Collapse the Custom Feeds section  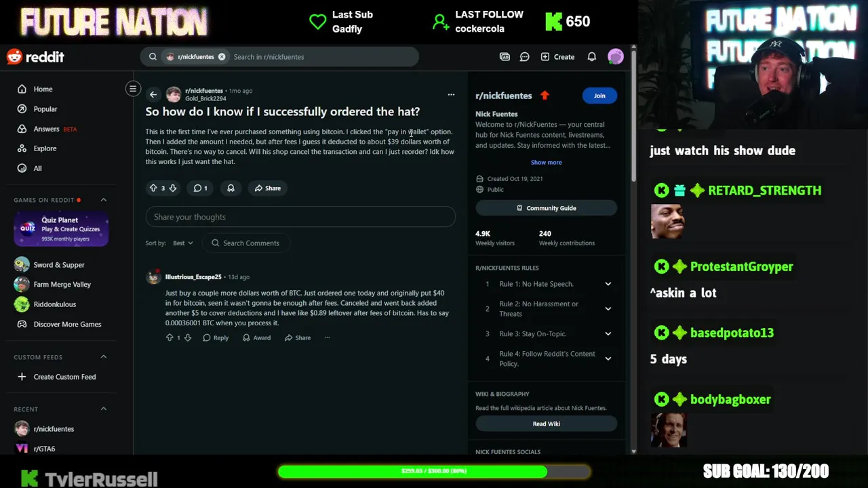tap(104, 357)
